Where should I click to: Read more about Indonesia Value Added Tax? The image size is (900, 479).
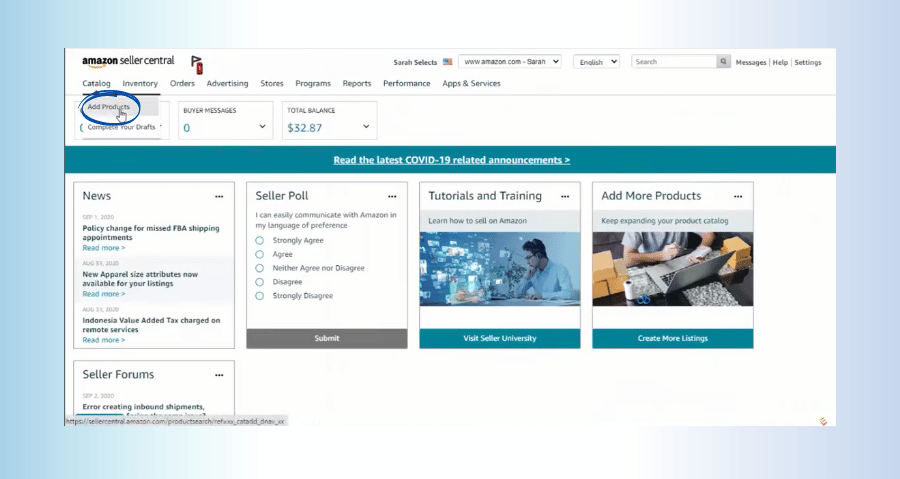click(103, 340)
